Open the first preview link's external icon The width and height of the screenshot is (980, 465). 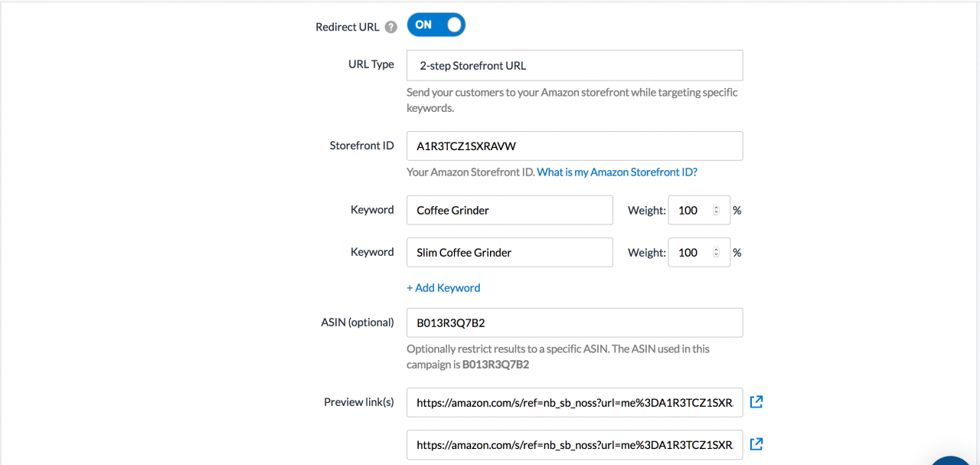[756, 401]
